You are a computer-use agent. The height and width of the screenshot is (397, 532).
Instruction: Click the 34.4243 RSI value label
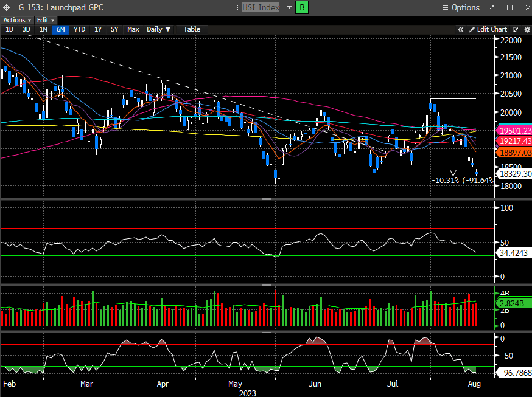pos(514,253)
